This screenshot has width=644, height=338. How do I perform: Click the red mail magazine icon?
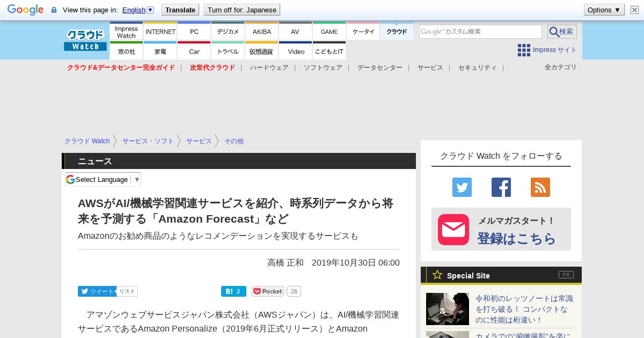coord(453,230)
